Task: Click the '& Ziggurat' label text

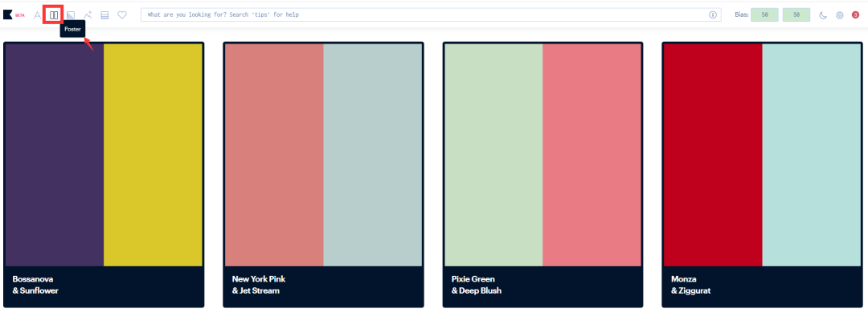Action: pyautogui.click(x=691, y=290)
